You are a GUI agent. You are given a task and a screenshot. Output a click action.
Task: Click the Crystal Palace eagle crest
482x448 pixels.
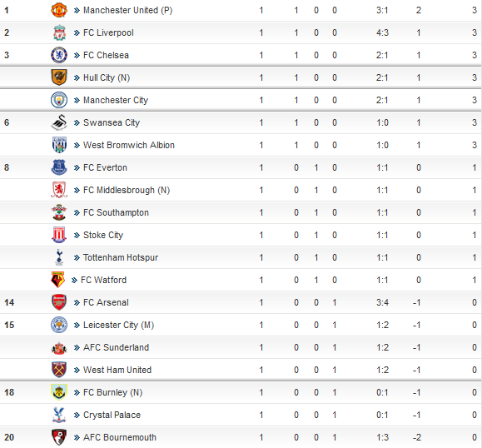tap(59, 415)
